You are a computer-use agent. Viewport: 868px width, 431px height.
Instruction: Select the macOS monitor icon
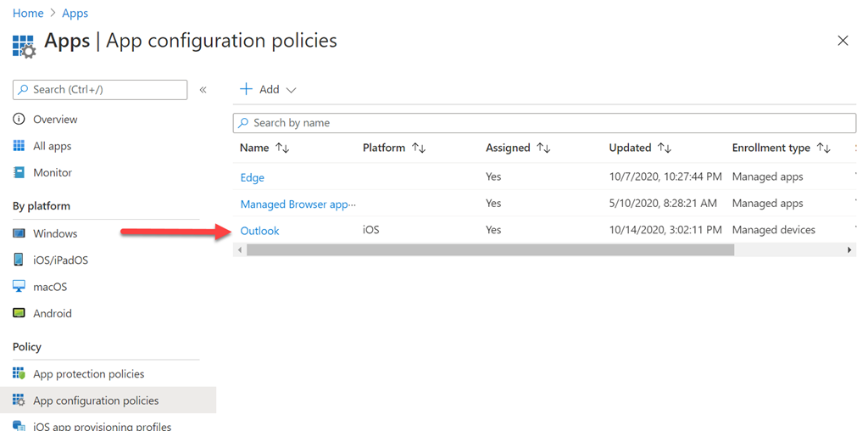[19, 287]
